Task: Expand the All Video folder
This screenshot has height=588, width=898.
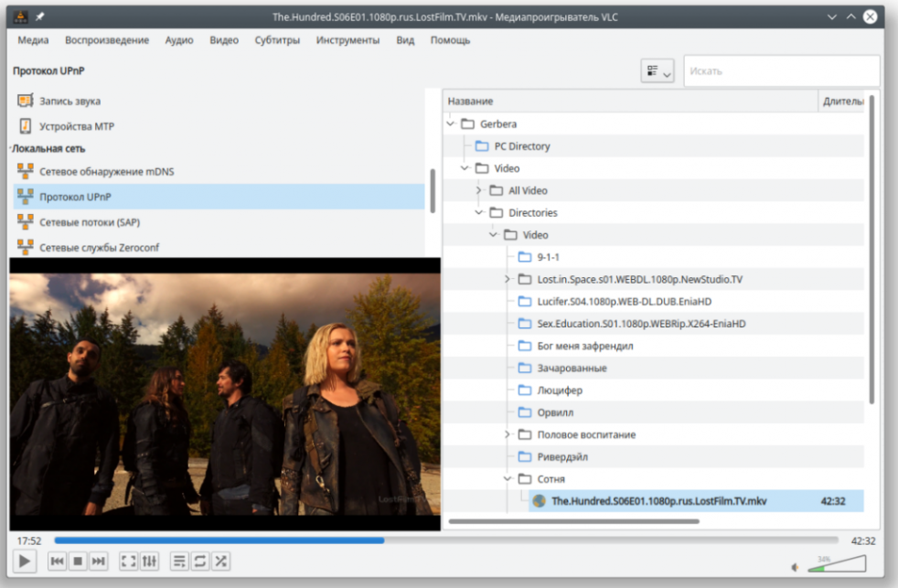Action: pyautogui.click(x=479, y=190)
